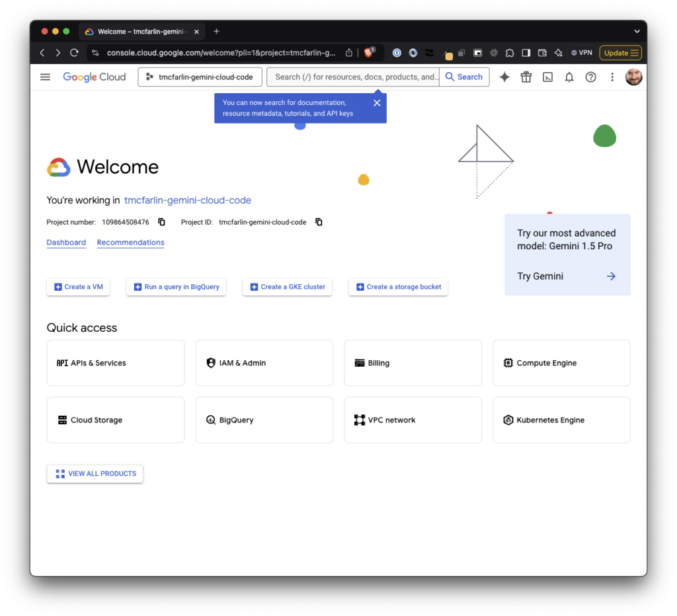Click the blue Search button
Viewport: 677px width, 616px height.
[x=464, y=77]
